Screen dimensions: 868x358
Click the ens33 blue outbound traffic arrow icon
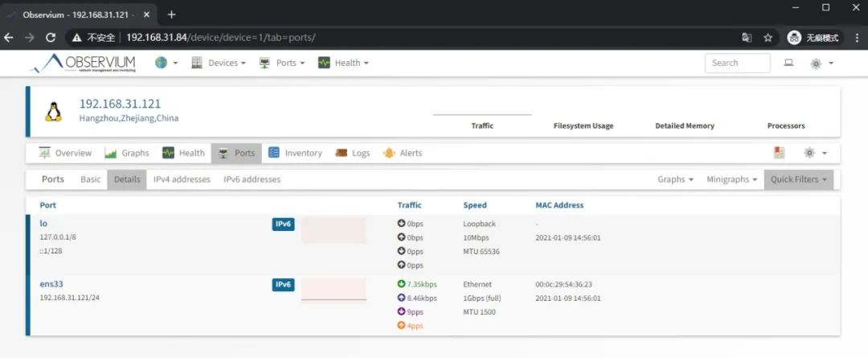pos(401,298)
